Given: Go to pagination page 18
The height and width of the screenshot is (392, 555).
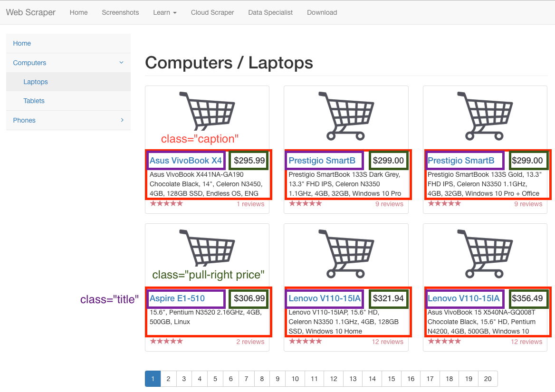Looking at the screenshot, I should pyautogui.click(x=450, y=379).
